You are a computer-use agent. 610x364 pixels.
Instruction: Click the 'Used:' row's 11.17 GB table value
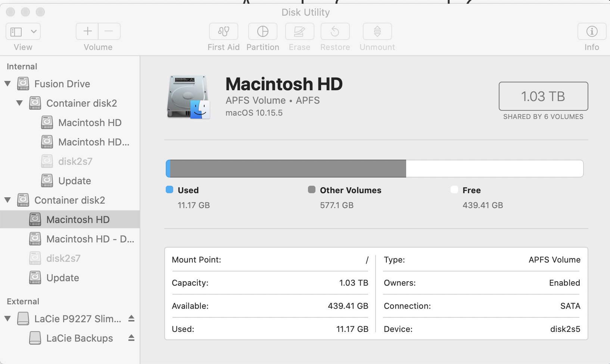coord(352,329)
